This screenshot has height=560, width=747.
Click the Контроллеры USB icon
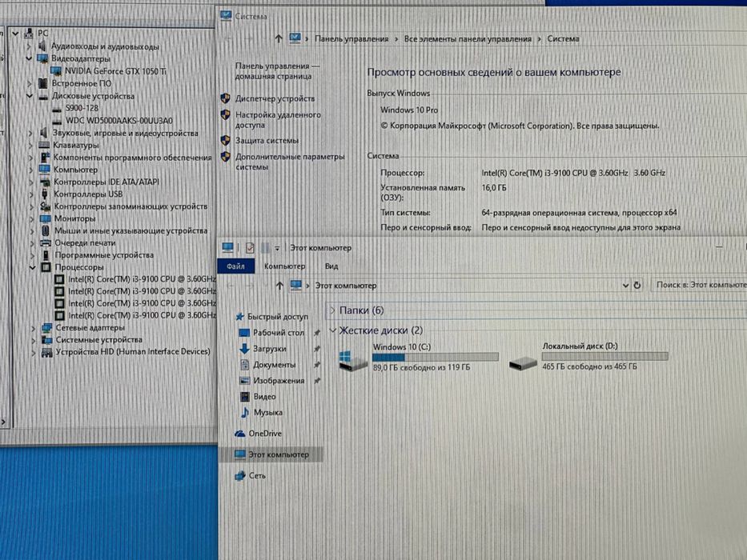tap(45, 194)
